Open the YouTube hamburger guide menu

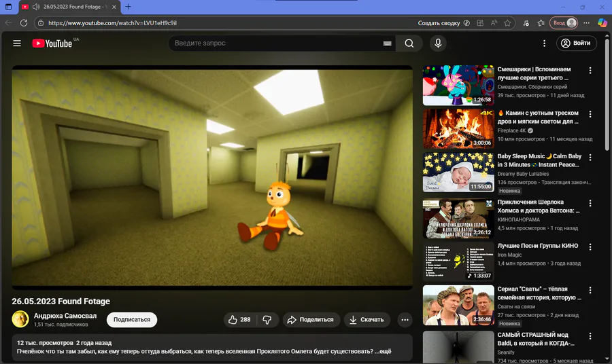pos(17,43)
